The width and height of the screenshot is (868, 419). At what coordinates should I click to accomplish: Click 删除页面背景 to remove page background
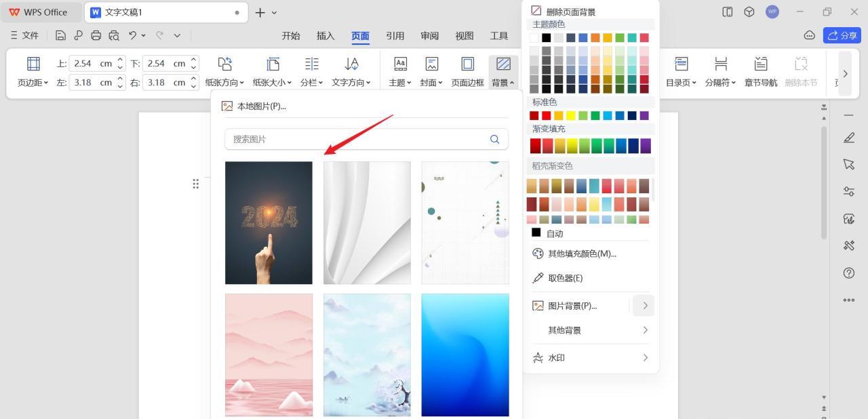pos(570,11)
